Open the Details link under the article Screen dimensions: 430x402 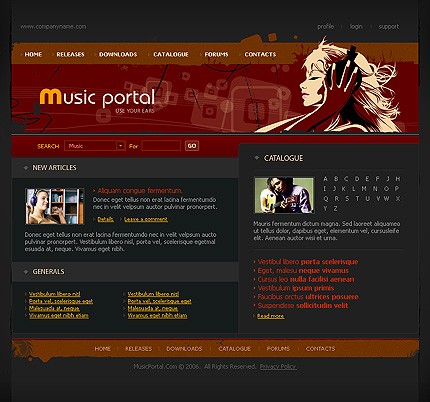(105, 219)
